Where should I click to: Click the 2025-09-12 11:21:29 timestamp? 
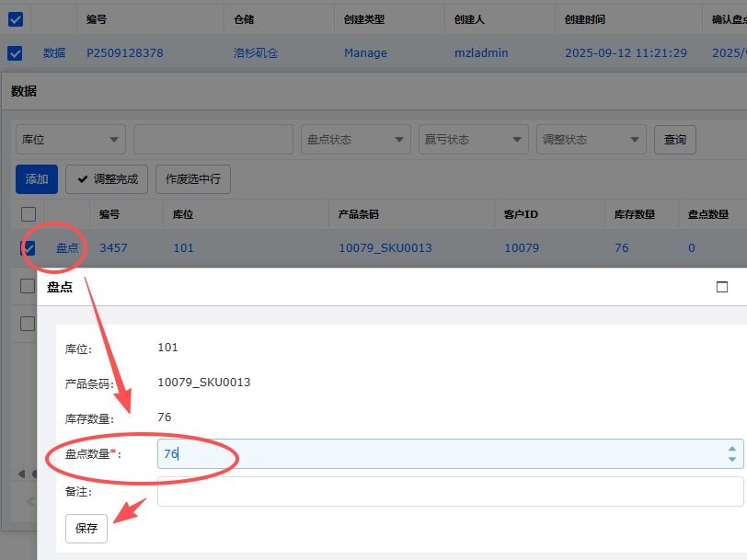pos(626,52)
